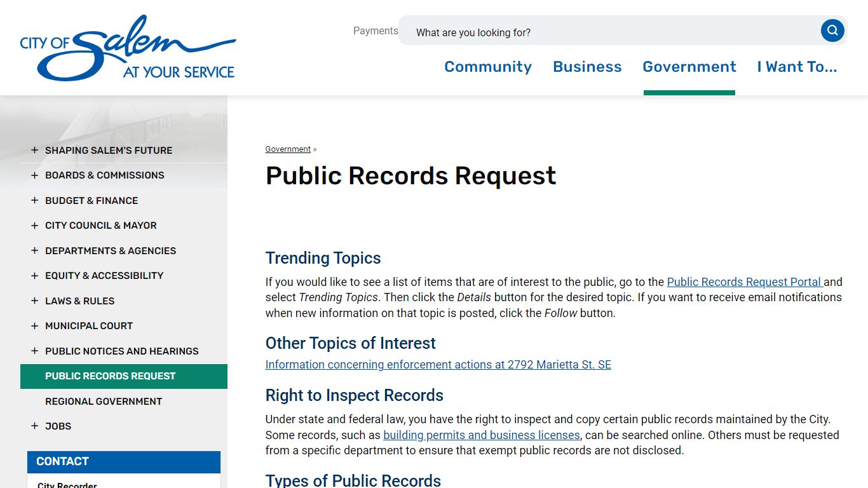Expand Shaping Salem's Future plus icon
This screenshot has height=488, width=868.
click(34, 150)
